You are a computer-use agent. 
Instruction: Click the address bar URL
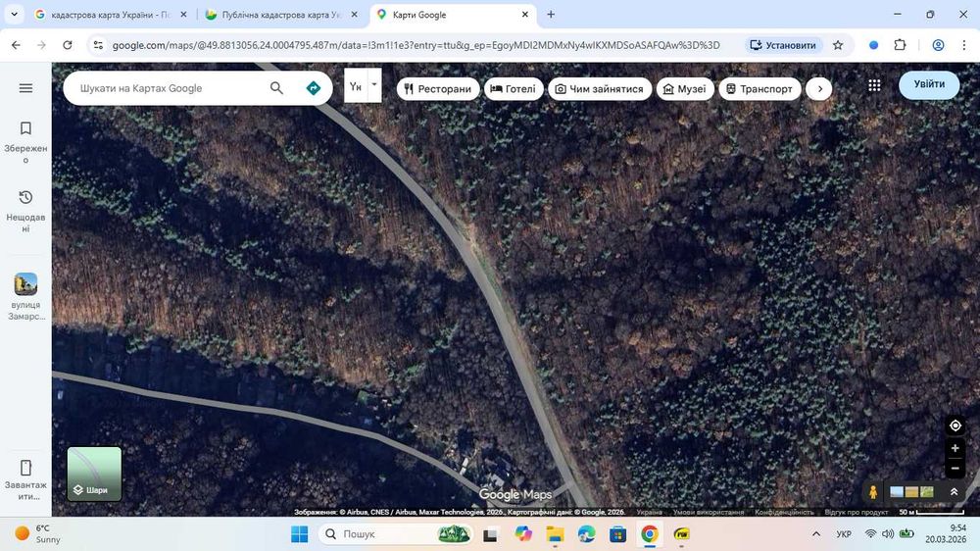pos(416,45)
